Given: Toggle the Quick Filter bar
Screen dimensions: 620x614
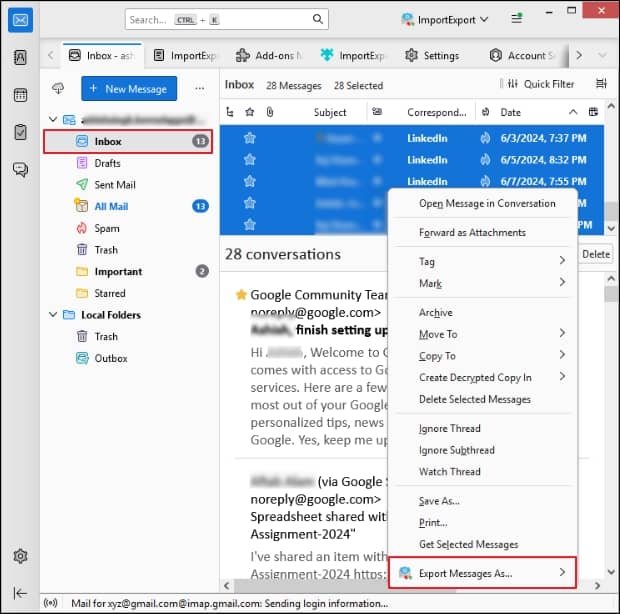Looking at the screenshot, I should (x=540, y=84).
